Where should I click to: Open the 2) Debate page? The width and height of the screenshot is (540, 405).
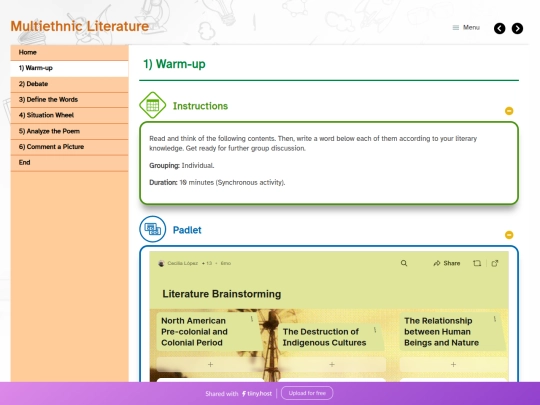(x=69, y=84)
